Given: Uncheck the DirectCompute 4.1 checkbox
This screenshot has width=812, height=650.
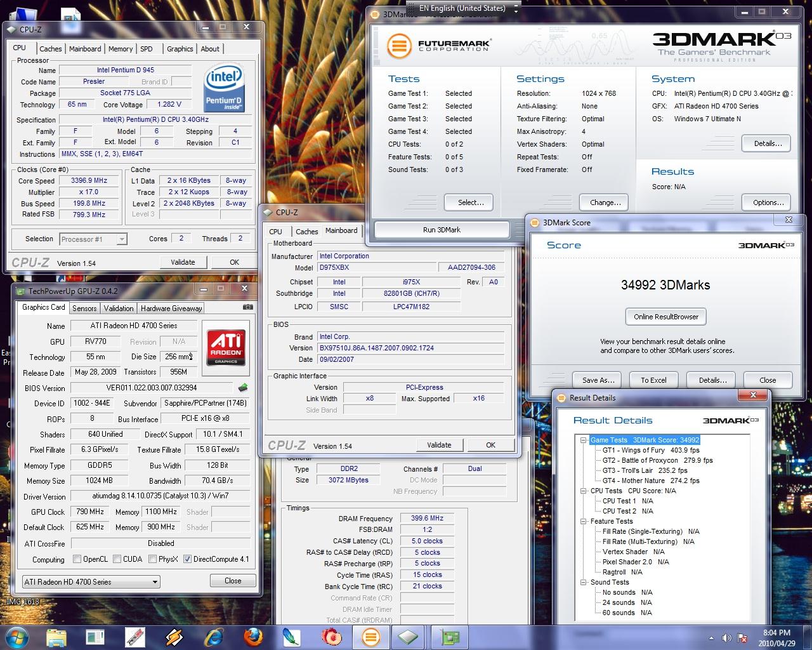Looking at the screenshot, I should [187, 559].
